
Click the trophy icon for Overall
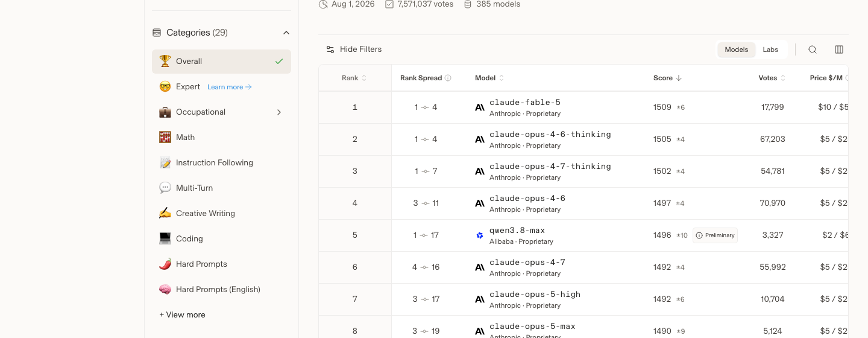click(x=165, y=61)
